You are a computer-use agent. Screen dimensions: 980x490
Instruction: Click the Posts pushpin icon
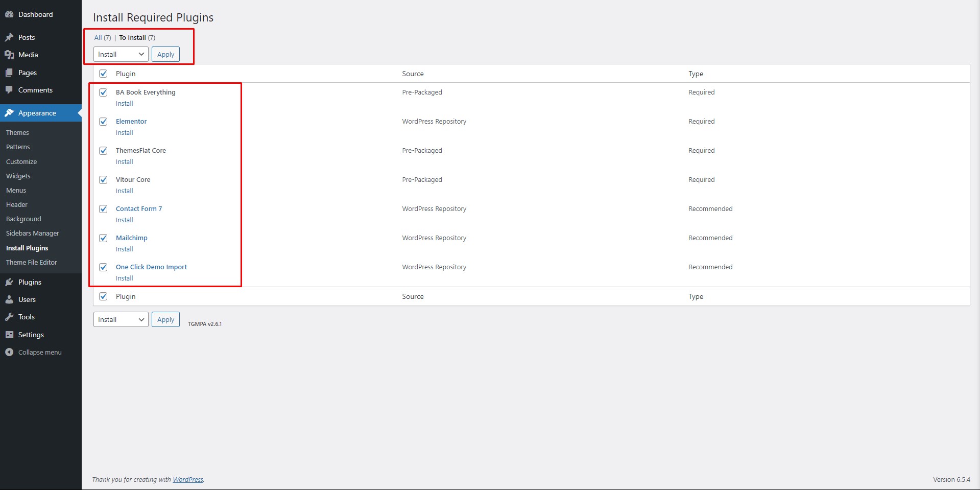[9, 37]
